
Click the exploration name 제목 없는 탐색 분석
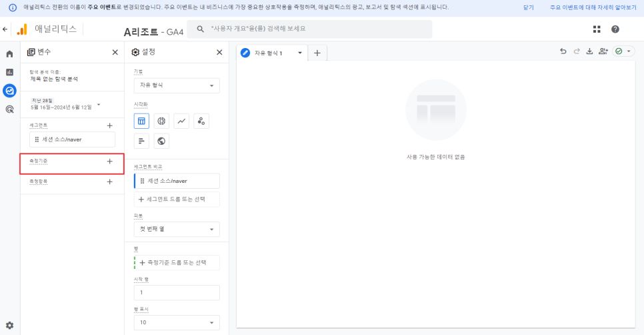tap(54, 79)
